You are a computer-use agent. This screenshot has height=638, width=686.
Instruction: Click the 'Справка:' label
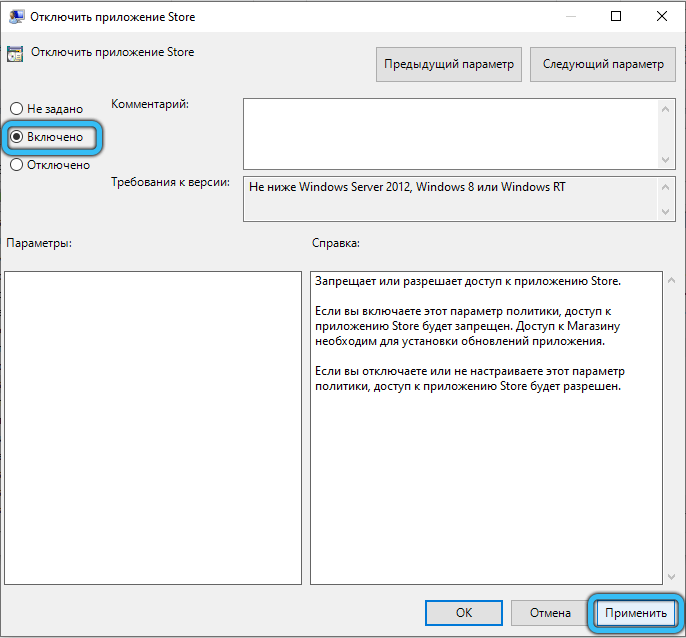[336, 243]
